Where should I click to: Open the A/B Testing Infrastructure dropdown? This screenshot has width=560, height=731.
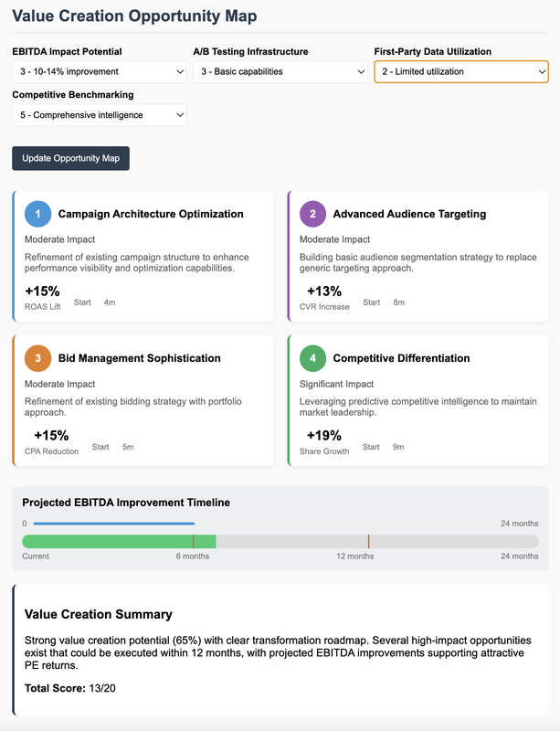coord(280,71)
